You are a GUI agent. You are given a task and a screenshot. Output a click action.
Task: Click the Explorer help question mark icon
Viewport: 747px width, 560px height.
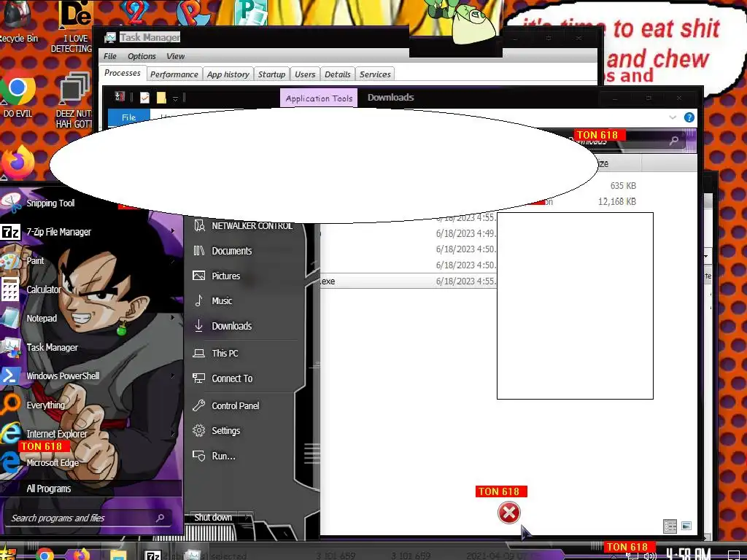tap(689, 117)
